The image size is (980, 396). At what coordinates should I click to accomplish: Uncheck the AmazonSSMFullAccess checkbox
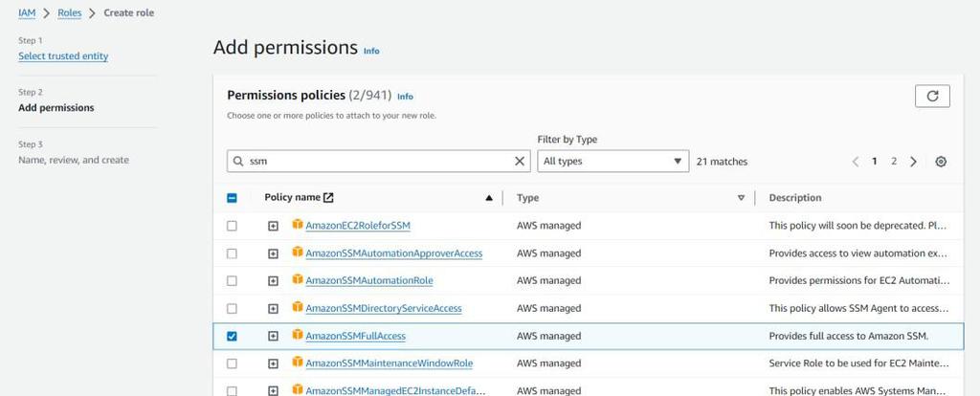point(232,337)
